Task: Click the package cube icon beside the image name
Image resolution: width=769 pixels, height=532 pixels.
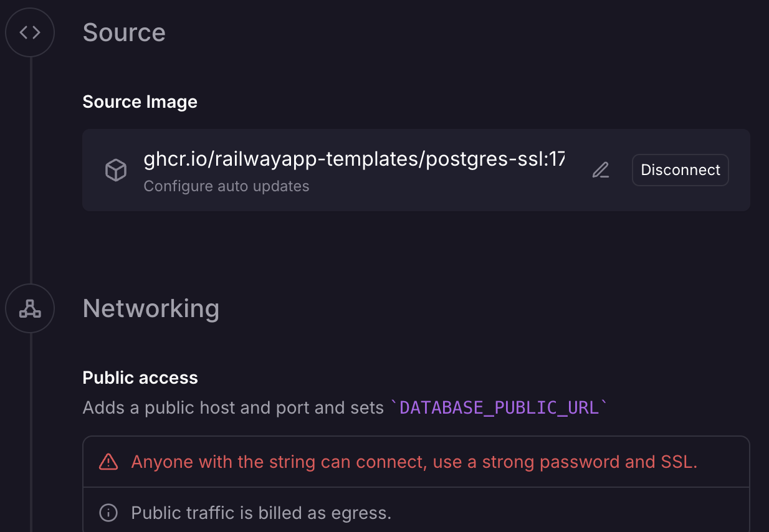Action: (116, 170)
